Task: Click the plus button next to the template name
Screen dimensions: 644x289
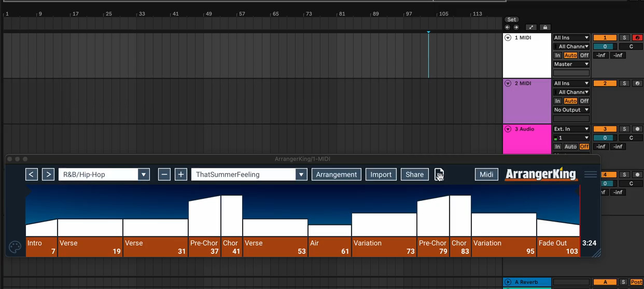Action: [x=180, y=175]
